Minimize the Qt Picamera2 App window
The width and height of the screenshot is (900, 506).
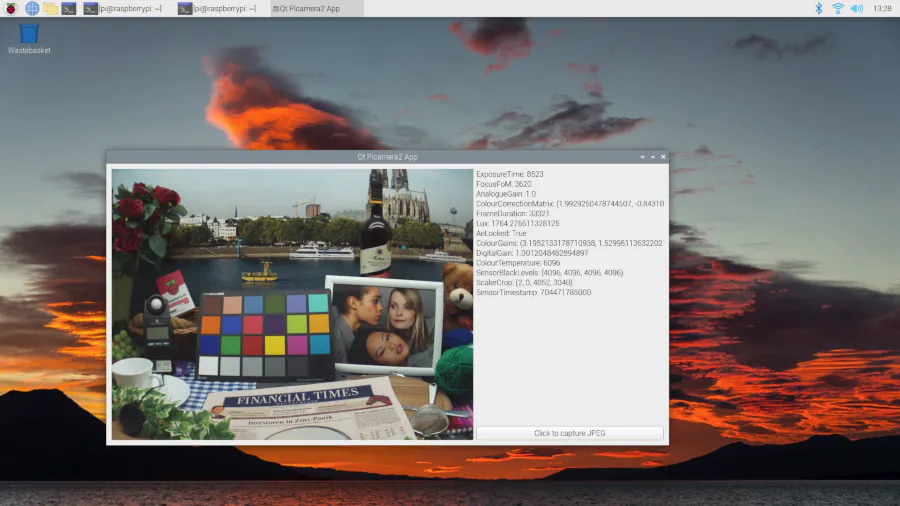[x=642, y=157]
